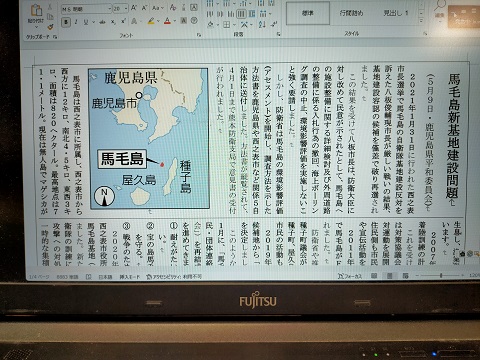The image size is (480, 360).
Task: Click the 馬毛島 label on the map image
Action: 122,159
